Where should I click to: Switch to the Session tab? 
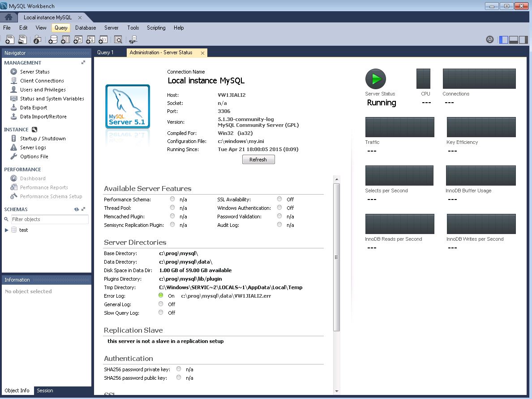pyautogui.click(x=45, y=390)
